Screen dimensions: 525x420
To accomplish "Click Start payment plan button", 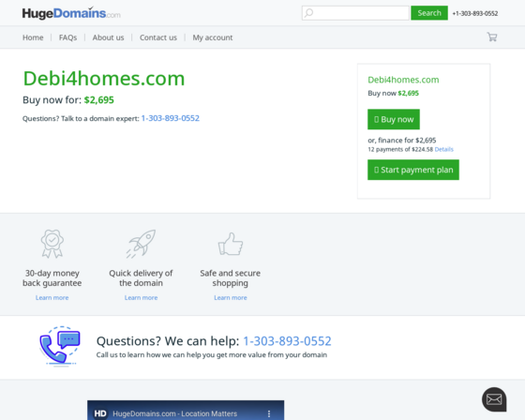I will click(413, 170).
